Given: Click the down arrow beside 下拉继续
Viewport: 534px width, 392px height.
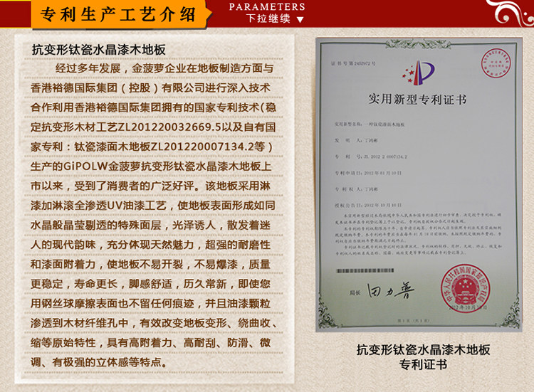Looking at the screenshot, I should (x=300, y=20).
